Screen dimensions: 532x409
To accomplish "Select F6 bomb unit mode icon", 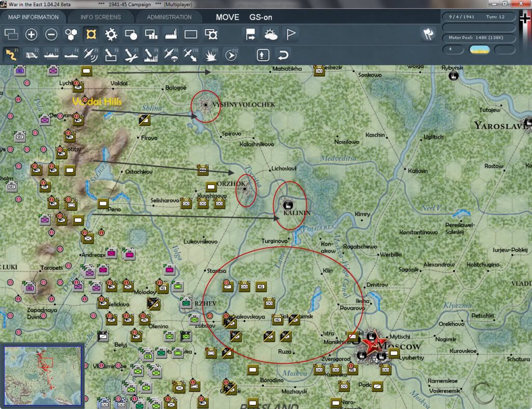I will [111, 55].
